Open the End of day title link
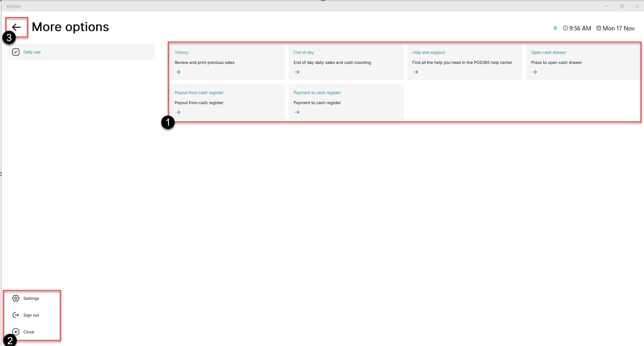This screenshot has height=346, width=644. pyautogui.click(x=304, y=52)
